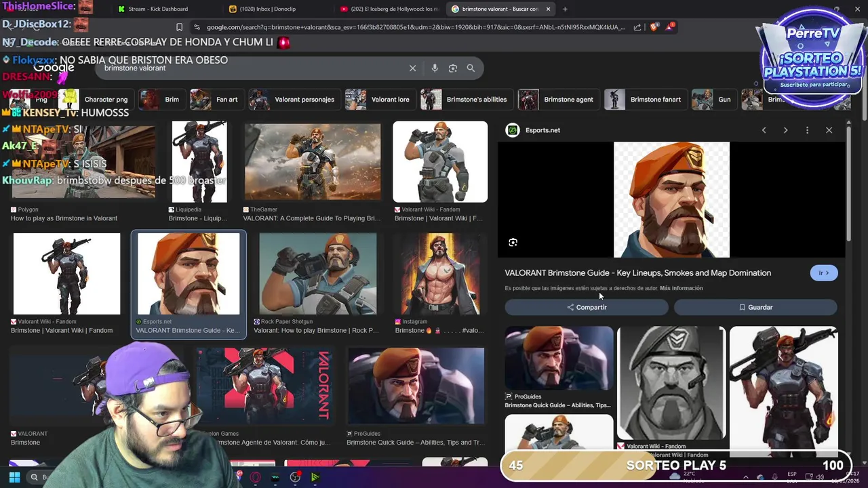Open ProGuides Quick Guide result in main grid
This screenshot has height=488, width=868.
tap(416, 386)
